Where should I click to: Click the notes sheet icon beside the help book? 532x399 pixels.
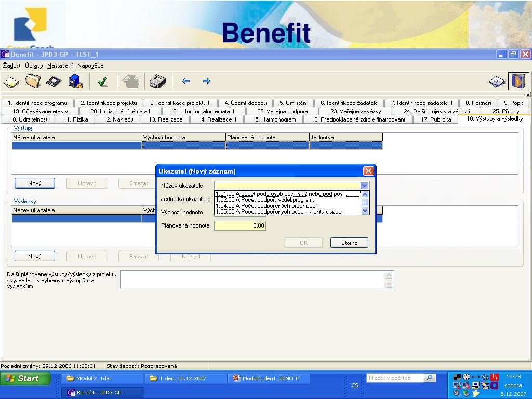497,82
